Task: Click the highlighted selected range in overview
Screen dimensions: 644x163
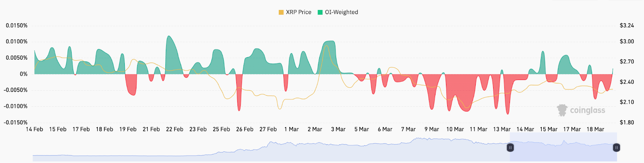Action: pos(563,151)
